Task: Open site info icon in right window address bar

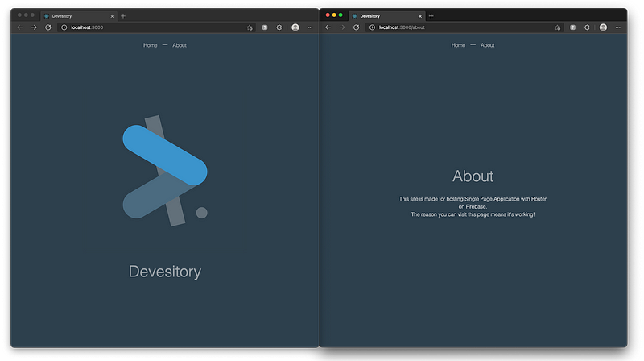Action: [x=372, y=27]
